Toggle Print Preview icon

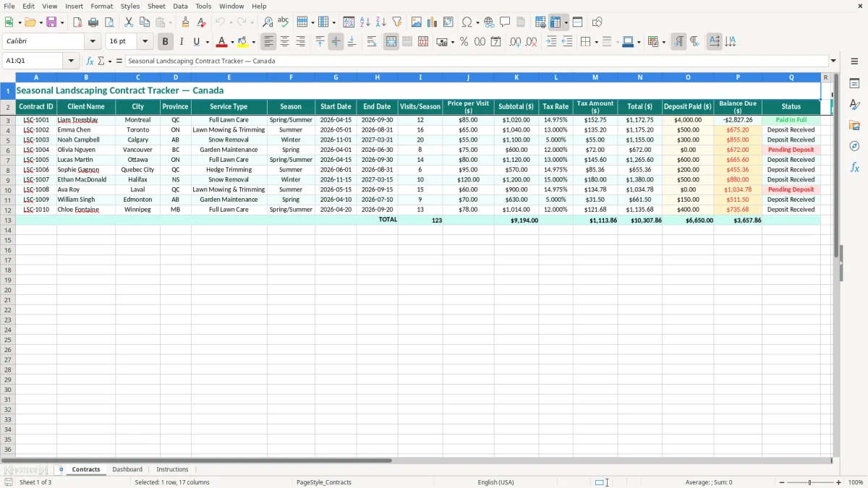[x=109, y=22]
